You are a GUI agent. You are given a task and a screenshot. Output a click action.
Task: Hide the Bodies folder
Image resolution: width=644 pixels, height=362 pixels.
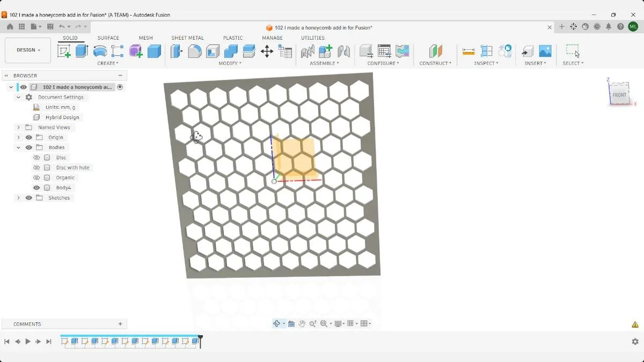pyautogui.click(x=29, y=147)
